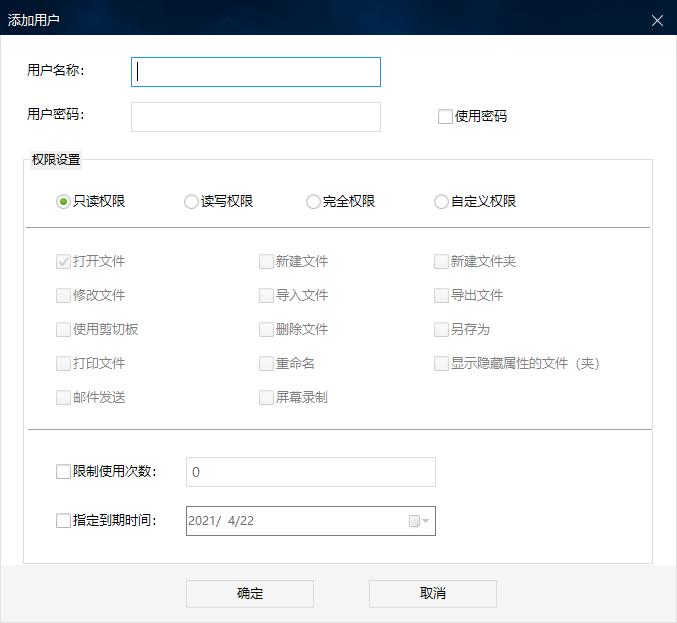Viewport: 677px width, 623px height.
Task: Open the expiry date calendar dropdown
Action: [419, 521]
